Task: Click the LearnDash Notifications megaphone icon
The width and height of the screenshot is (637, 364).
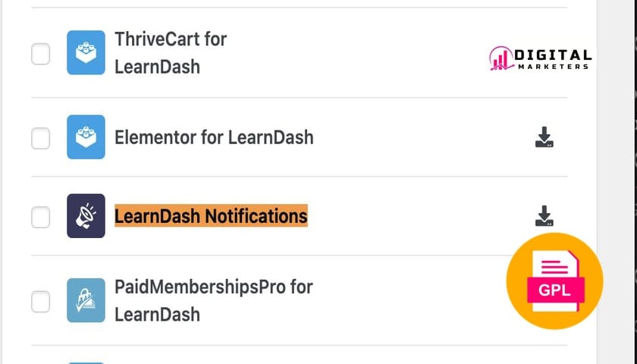Action: point(86,215)
